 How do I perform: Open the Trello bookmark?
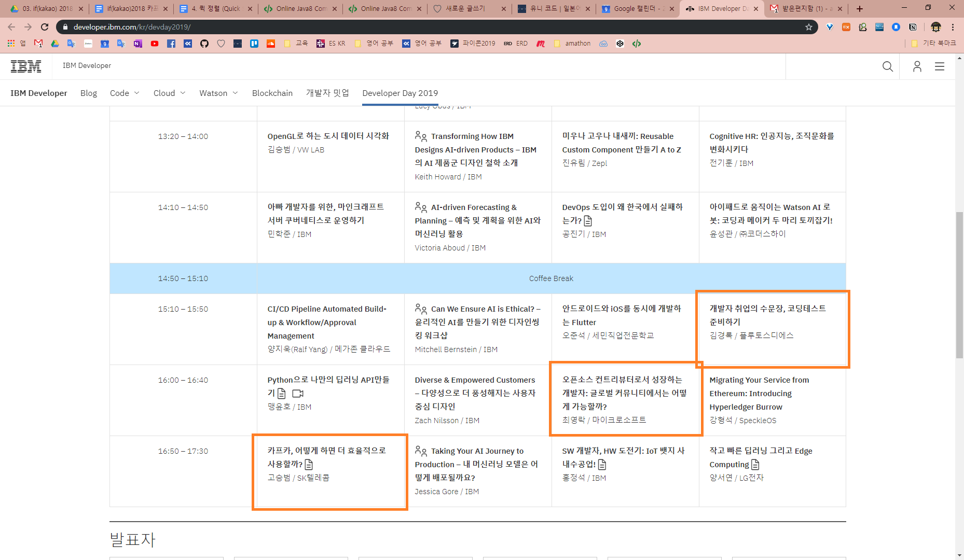tap(254, 44)
